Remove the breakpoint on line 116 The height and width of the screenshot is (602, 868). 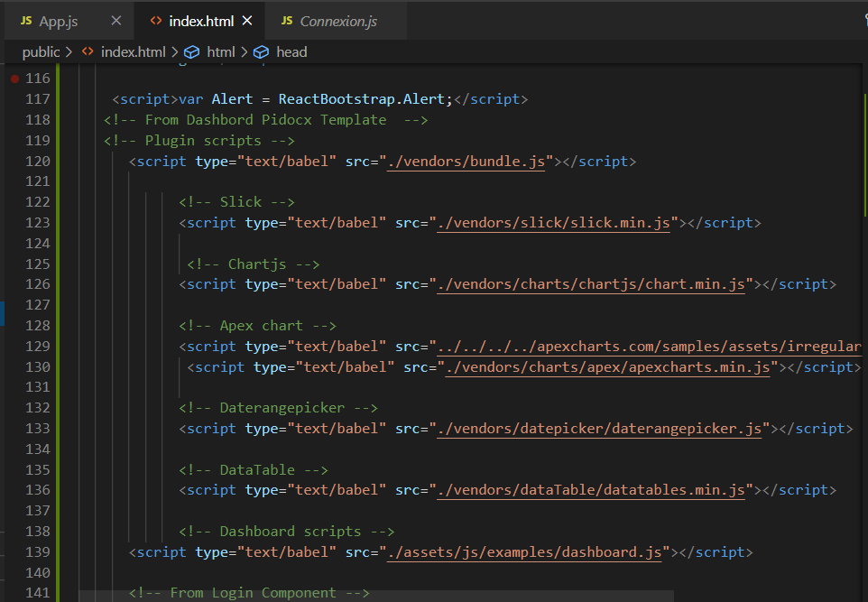click(x=15, y=79)
